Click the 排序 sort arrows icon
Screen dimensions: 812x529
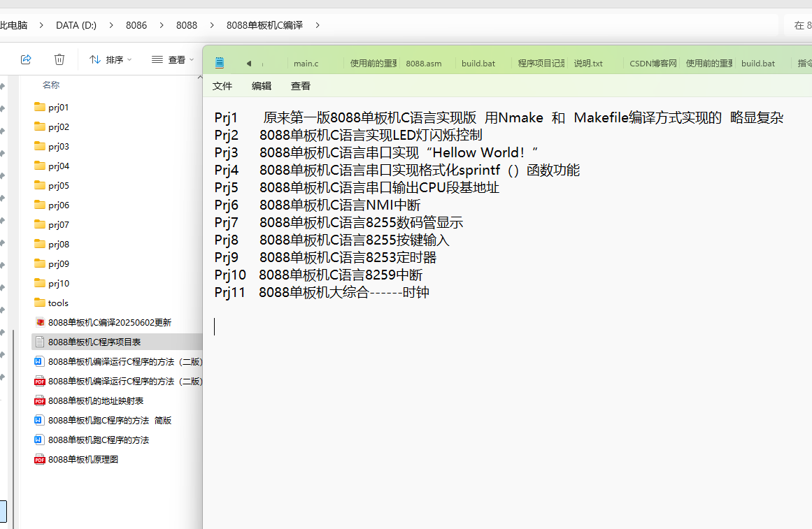97,60
